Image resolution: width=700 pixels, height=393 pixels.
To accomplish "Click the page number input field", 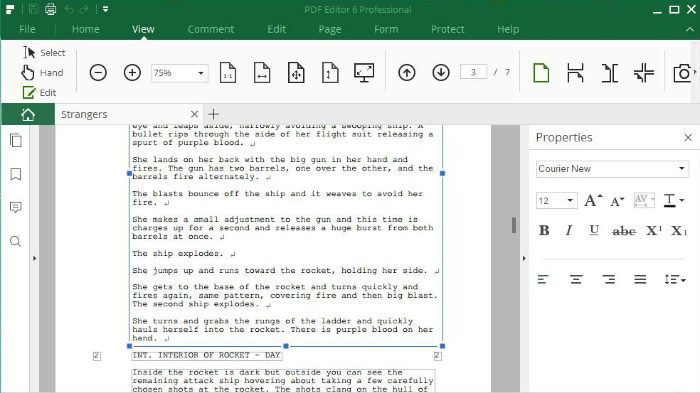I will coord(473,72).
